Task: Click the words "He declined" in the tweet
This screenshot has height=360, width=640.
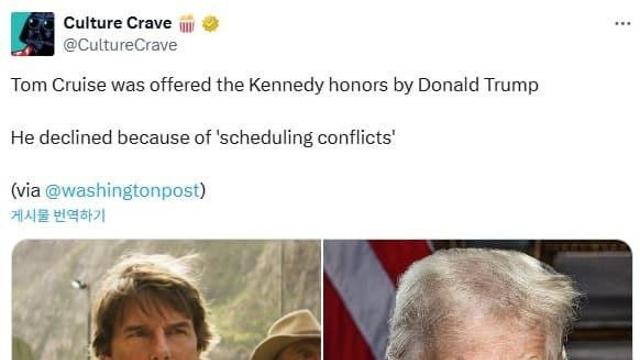Action: [x=61, y=138]
